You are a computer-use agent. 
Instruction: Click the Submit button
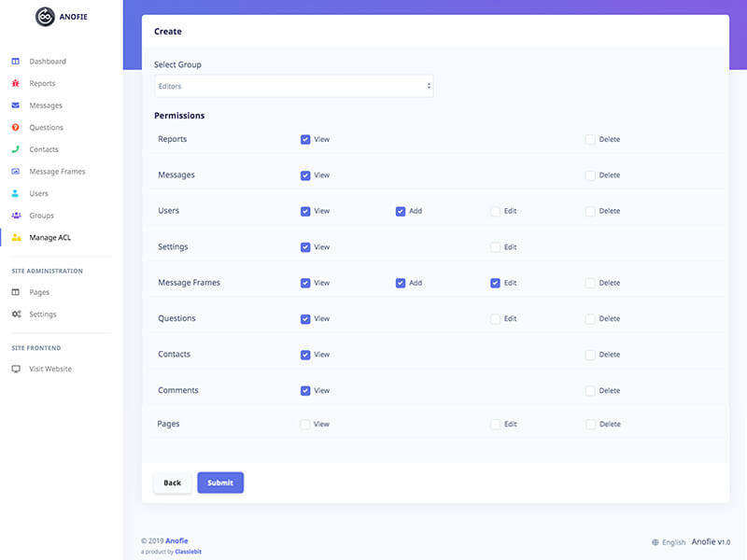pos(220,483)
